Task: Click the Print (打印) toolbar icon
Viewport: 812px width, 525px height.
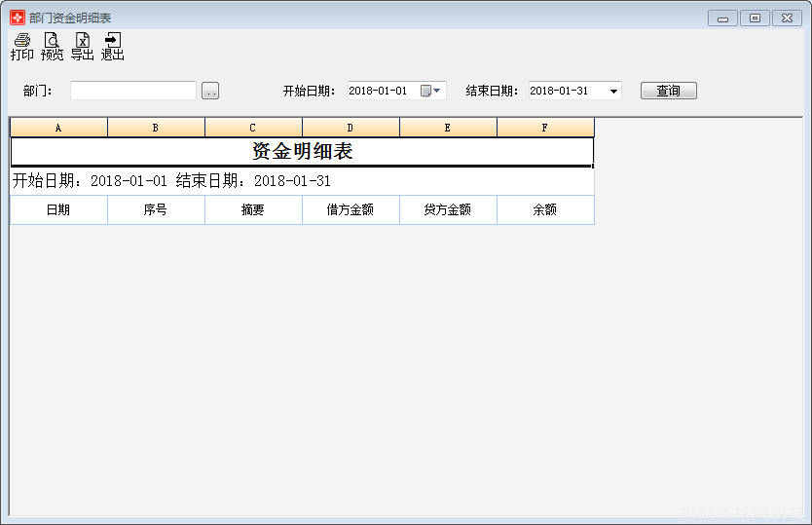Action: coord(21,46)
